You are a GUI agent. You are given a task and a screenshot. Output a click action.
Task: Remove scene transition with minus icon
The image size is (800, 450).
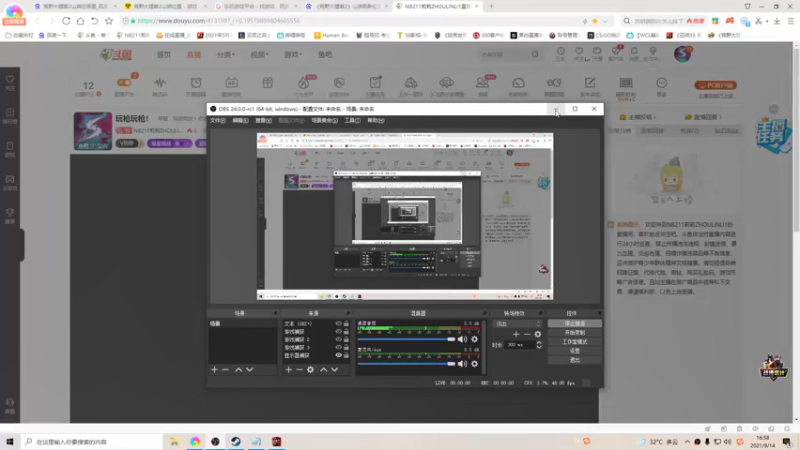[x=527, y=334]
